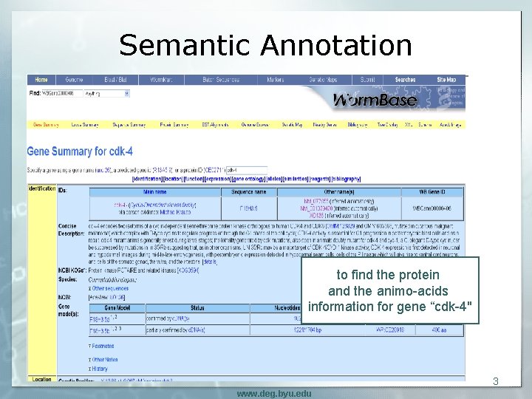Jump to the [gene ontology] section link
Screen dimensions: 532x399
point(249,179)
